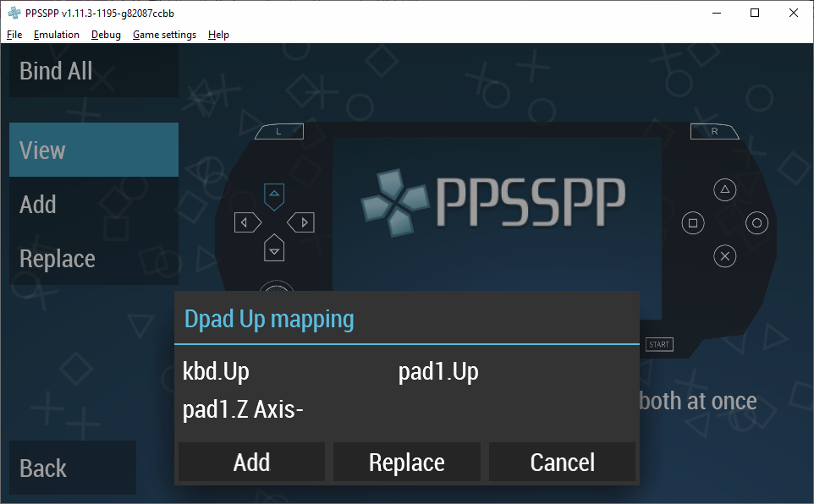The height and width of the screenshot is (504, 814).
Task: Click the R shoulder button icon
Action: 715,131
